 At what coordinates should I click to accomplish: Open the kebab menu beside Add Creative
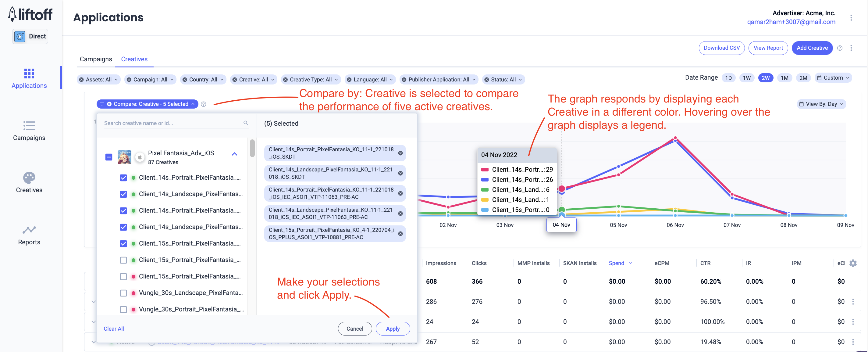851,48
